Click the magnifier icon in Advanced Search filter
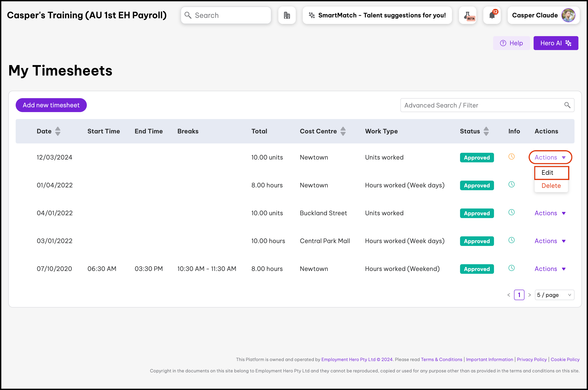588x390 pixels. point(567,105)
